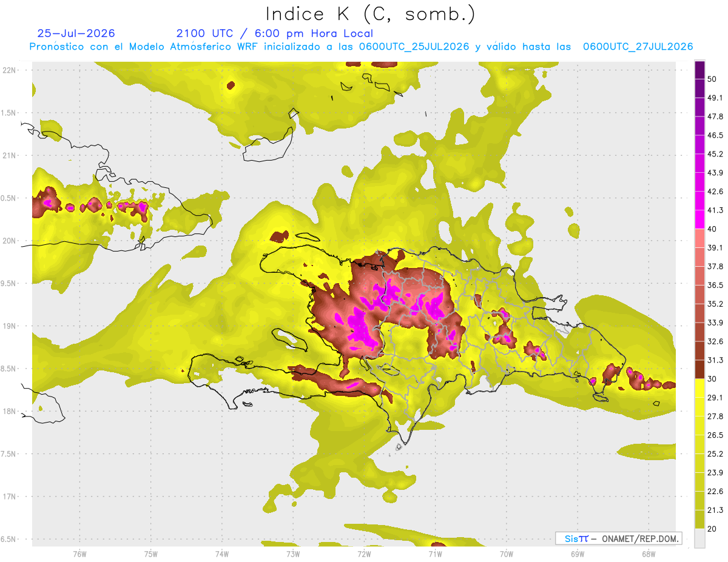Click the 23.9 colorbar label

tap(715, 473)
